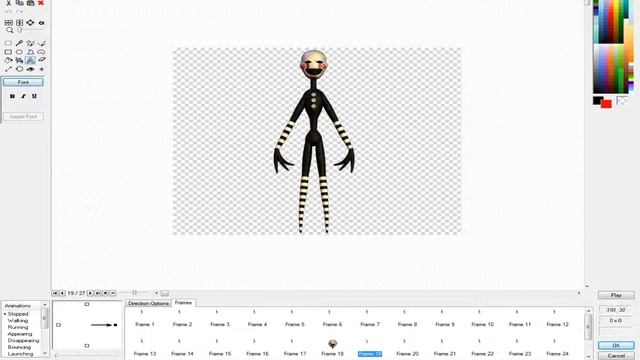Select the rectangular Selection tool
The image size is (640, 360).
(x=8, y=43)
